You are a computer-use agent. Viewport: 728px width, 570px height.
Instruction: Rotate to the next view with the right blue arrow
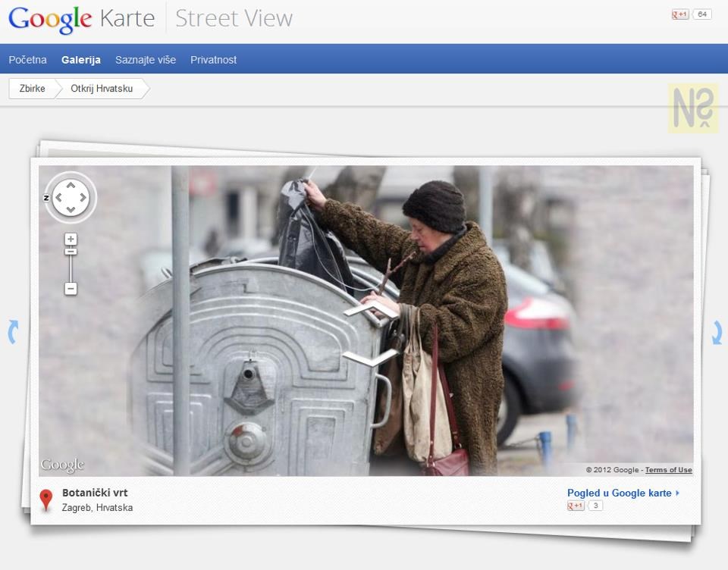pyautogui.click(x=716, y=332)
